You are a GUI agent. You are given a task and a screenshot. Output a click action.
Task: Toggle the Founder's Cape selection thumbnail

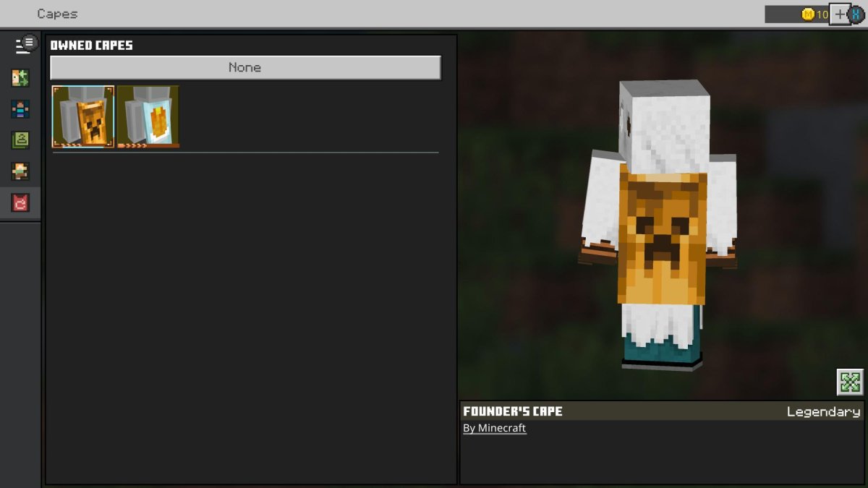pos(82,116)
